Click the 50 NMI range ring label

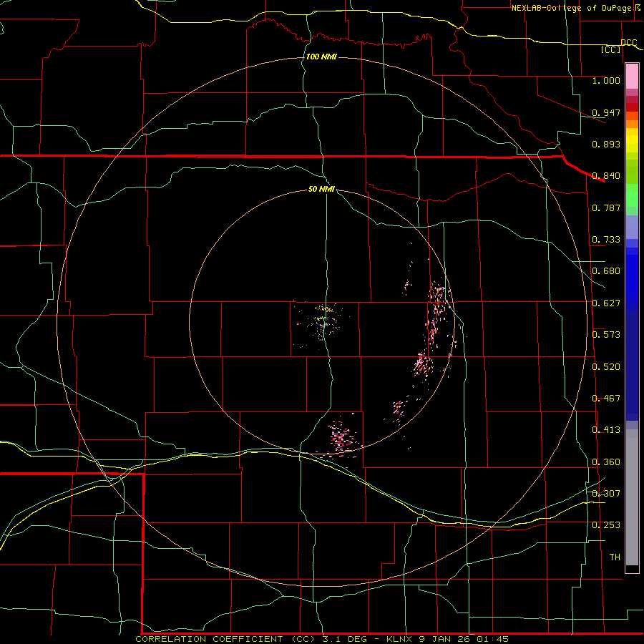(321, 190)
